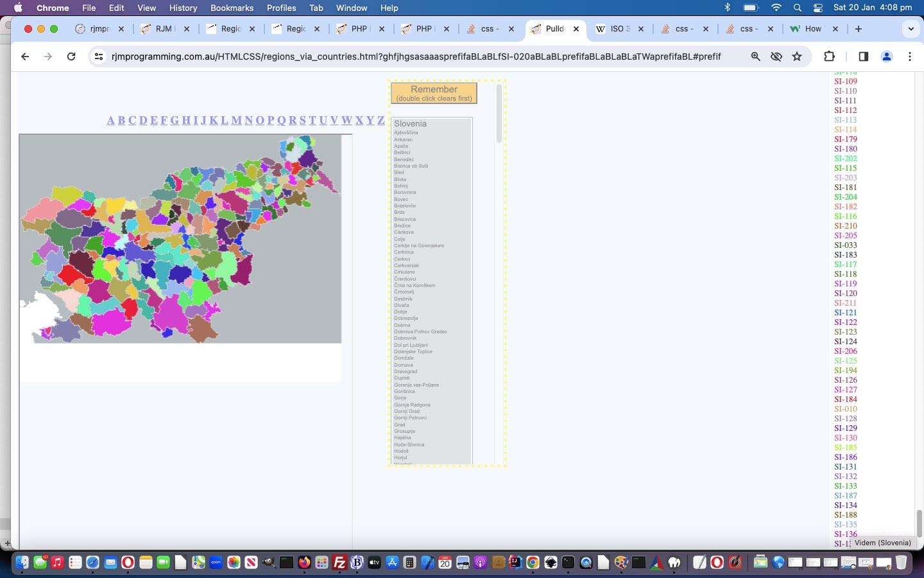Screen dimensions: 924x578
Task: Click the page's vertical scrollbar thumb
Action: point(919,523)
